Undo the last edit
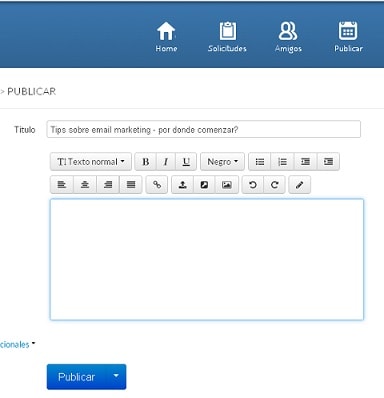This screenshot has height=398, width=384. click(x=253, y=185)
